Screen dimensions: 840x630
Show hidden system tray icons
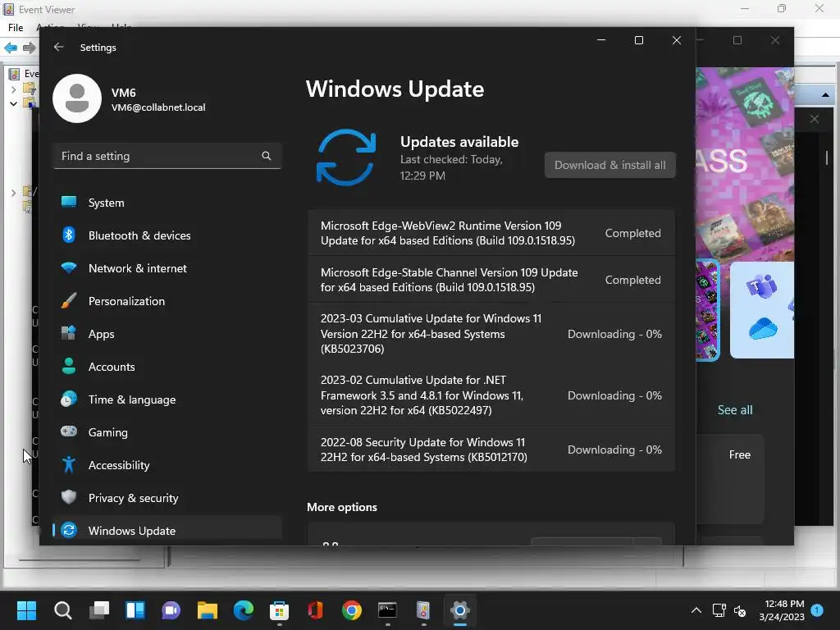click(x=696, y=610)
